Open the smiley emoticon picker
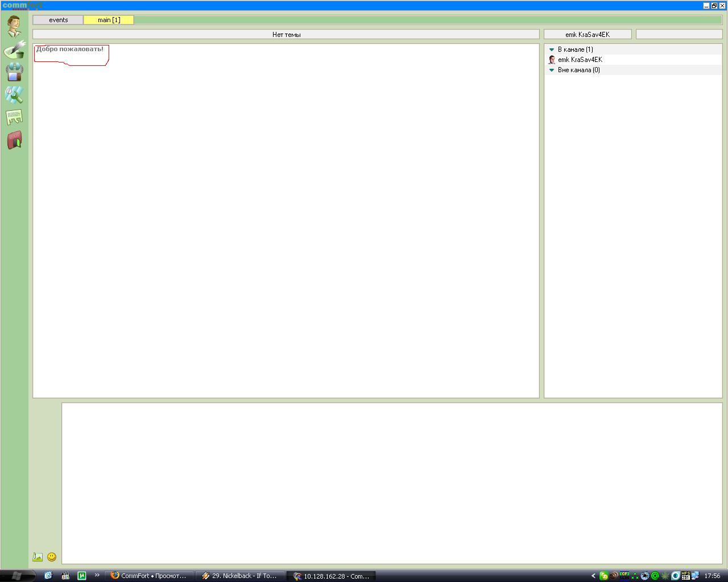This screenshot has height=582, width=728. [x=52, y=557]
